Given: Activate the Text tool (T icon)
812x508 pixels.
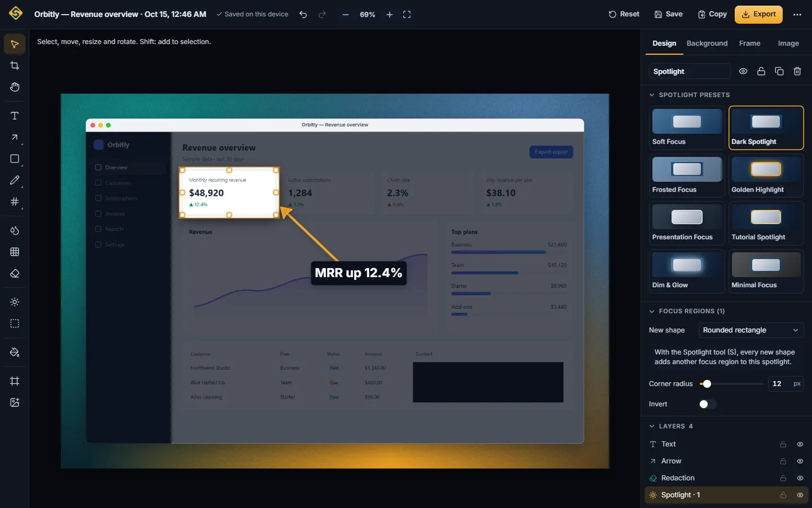Looking at the screenshot, I should [x=15, y=116].
